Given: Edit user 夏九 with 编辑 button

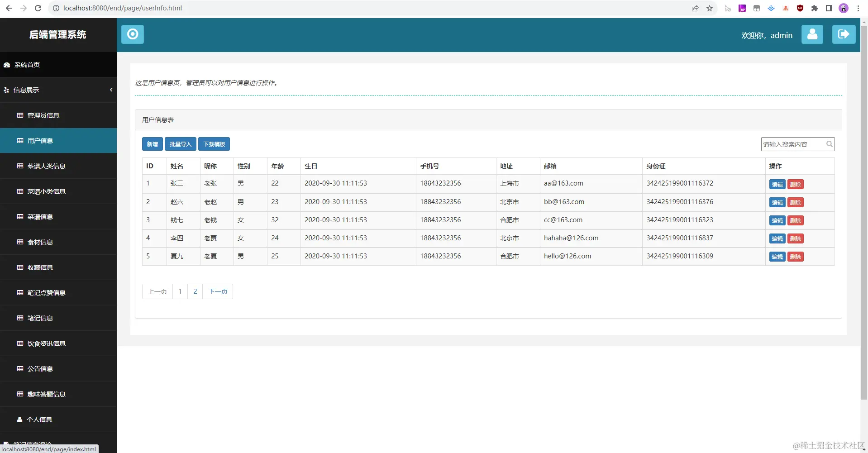Looking at the screenshot, I should 777,257.
